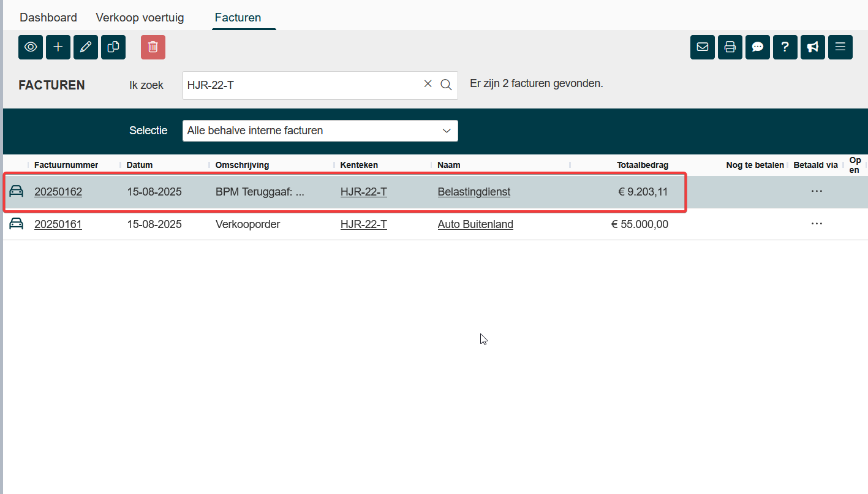The width and height of the screenshot is (868, 494).
Task: Click the pencil edit icon
Action: 86,47
